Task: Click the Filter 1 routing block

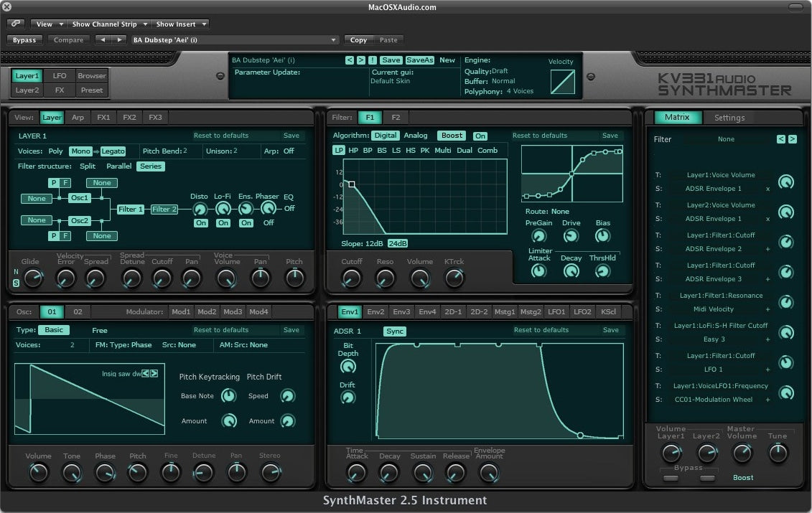Action: tap(131, 210)
